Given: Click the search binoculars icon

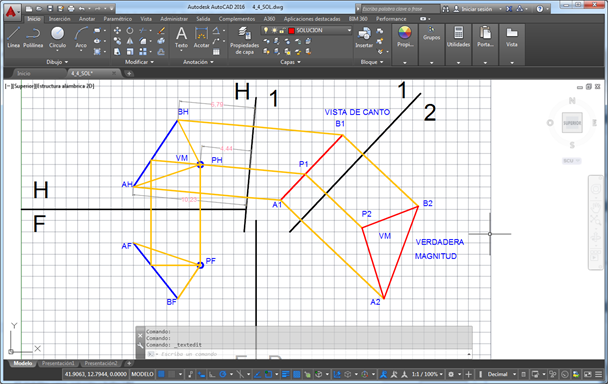Looking at the screenshot, I should coord(446,9).
